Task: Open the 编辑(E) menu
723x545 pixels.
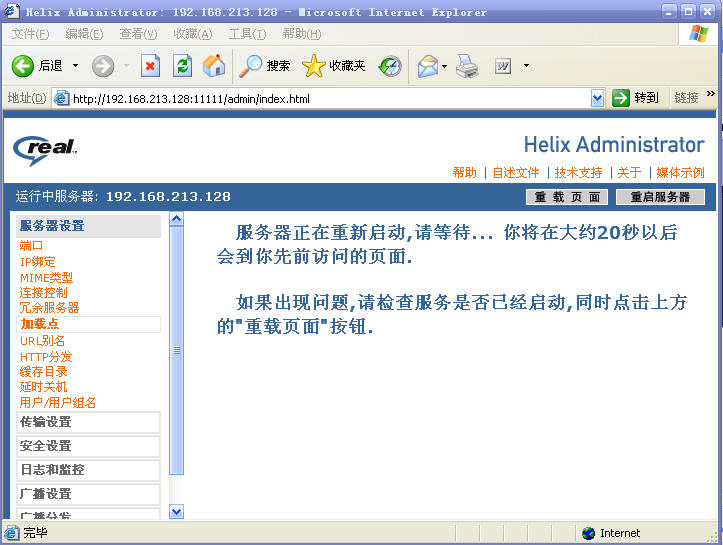Action: pos(84,34)
